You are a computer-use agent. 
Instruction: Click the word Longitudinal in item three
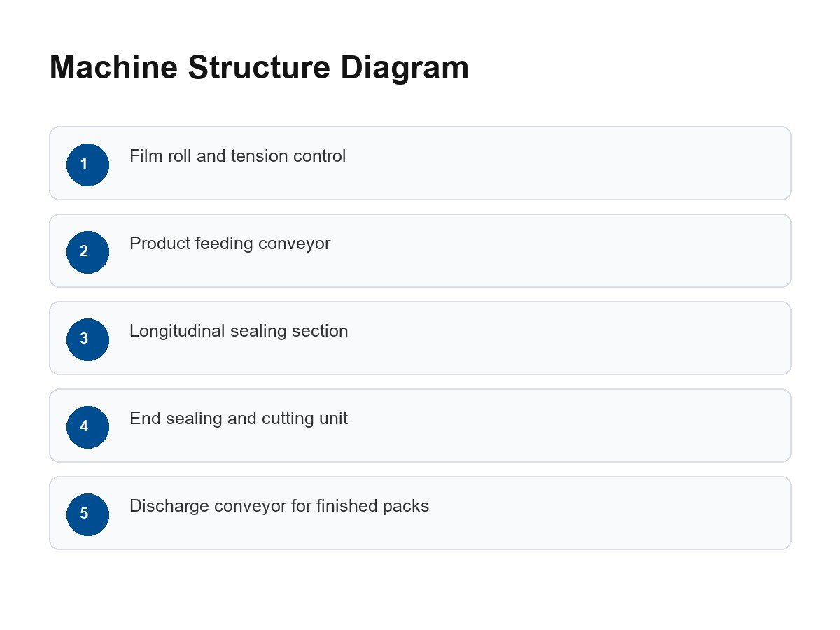pyautogui.click(x=178, y=331)
